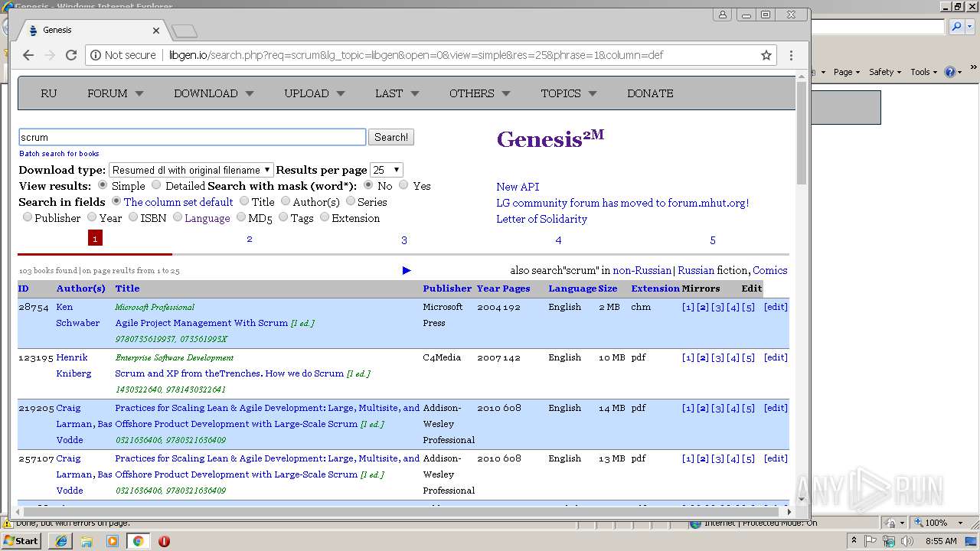
Task: Open Chrome's three-dot menu
Action: tap(791, 55)
